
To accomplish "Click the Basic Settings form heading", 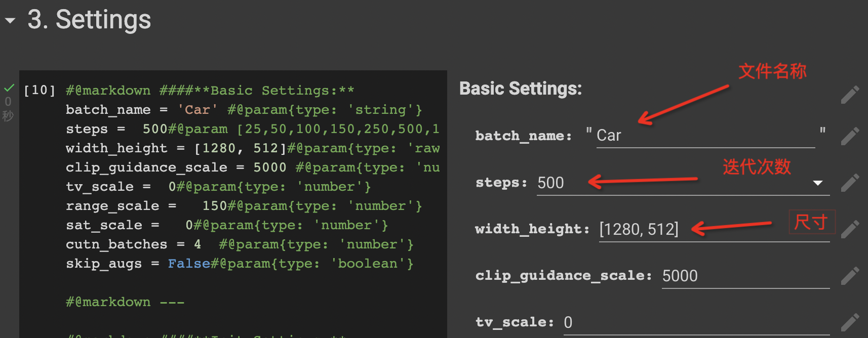I will point(520,89).
